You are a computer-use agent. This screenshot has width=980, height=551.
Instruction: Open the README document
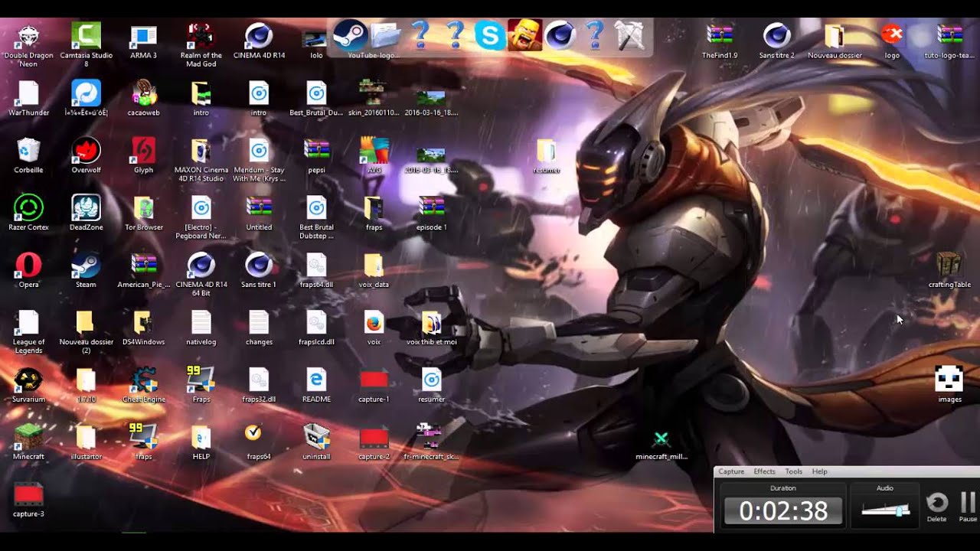click(316, 380)
